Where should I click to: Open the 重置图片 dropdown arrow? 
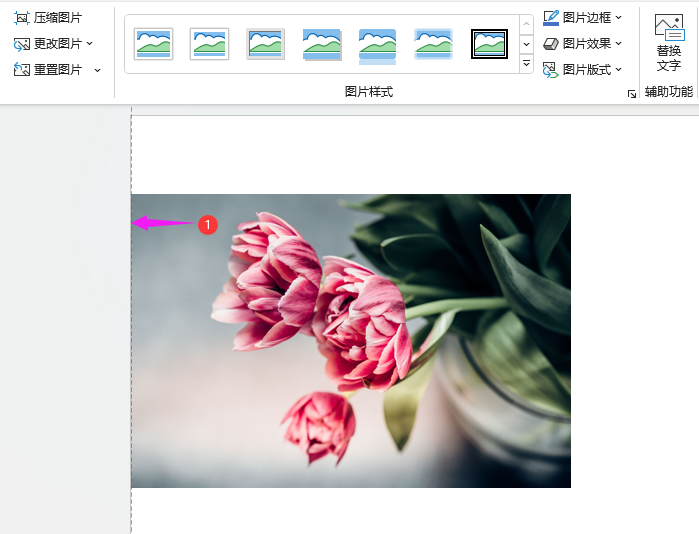click(x=98, y=70)
